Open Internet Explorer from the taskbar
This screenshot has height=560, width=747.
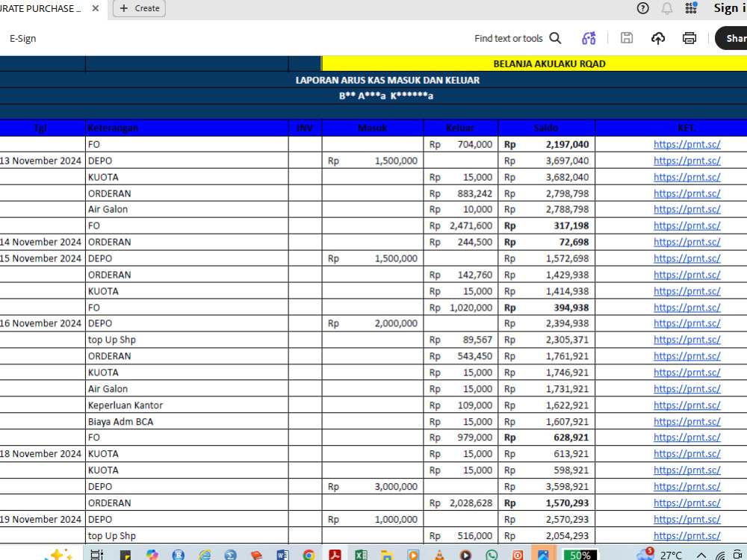(205, 554)
